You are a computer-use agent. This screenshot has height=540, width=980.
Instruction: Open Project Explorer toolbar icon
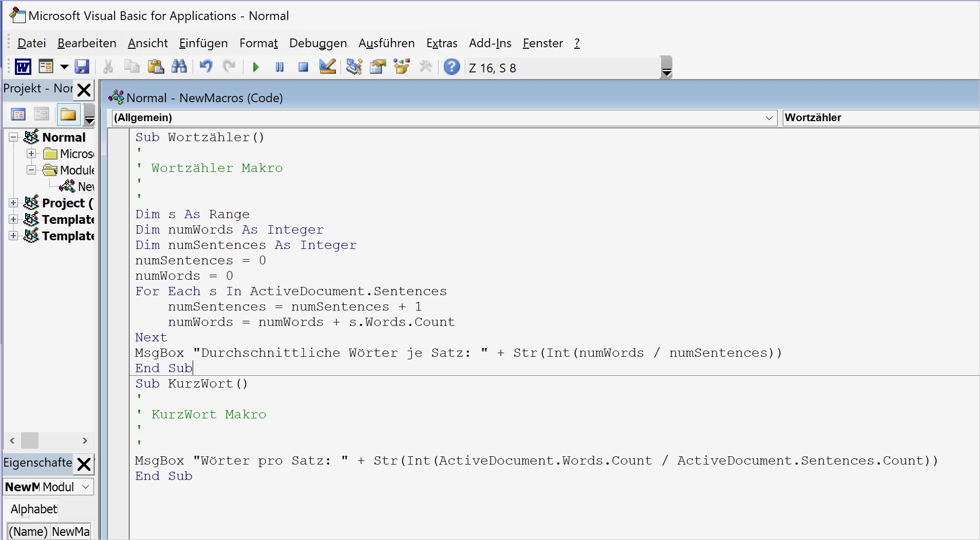354,67
